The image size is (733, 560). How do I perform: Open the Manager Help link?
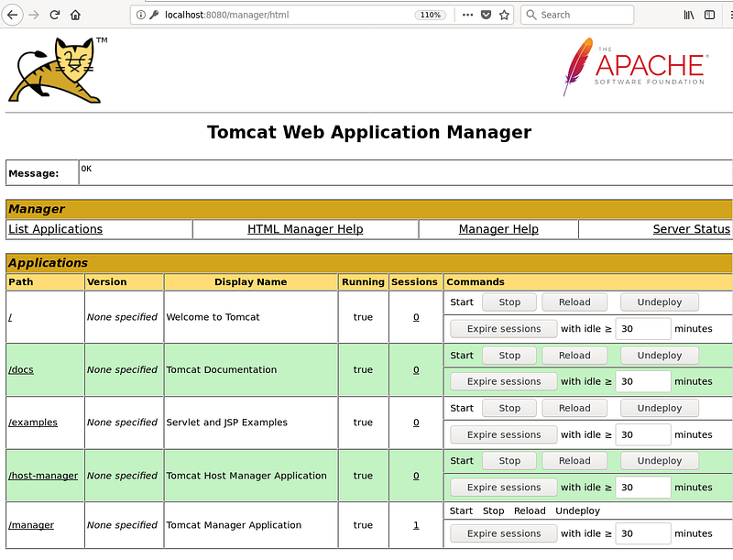coord(498,229)
